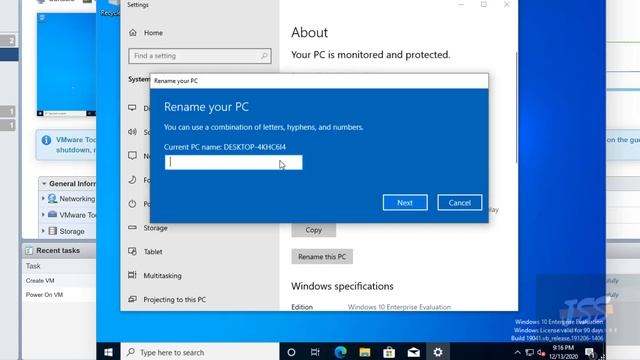Cancel the Rename your PC dialog
Viewport: 640px width, 360px height.
(460, 202)
